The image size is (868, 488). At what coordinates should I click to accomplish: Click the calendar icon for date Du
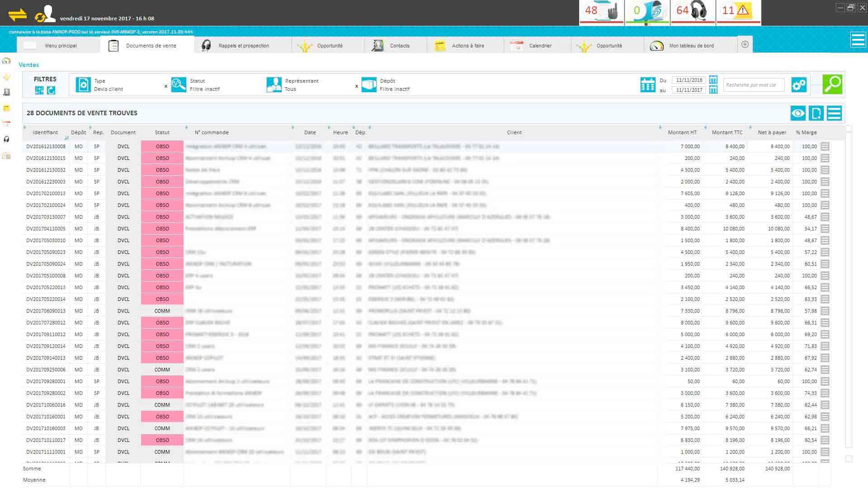(712, 80)
